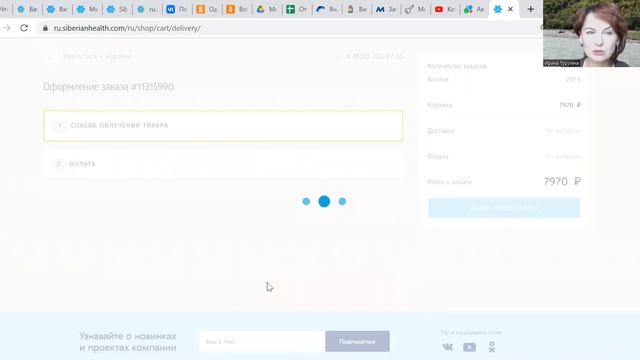Expand step 2 ОПЛАТА
This screenshot has height=360, width=640.
tap(223, 164)
